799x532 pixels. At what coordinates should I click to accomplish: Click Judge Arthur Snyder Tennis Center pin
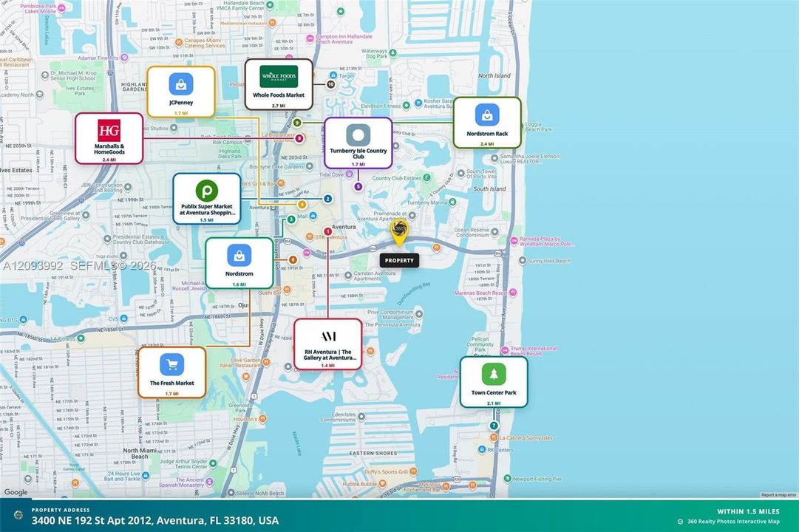213,463
